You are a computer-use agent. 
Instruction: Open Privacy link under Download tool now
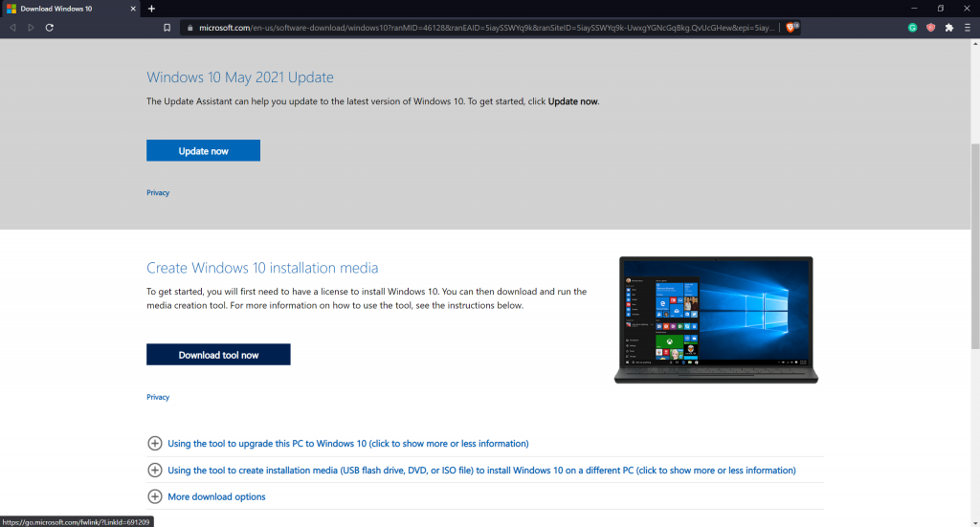[x=158, y=397]
